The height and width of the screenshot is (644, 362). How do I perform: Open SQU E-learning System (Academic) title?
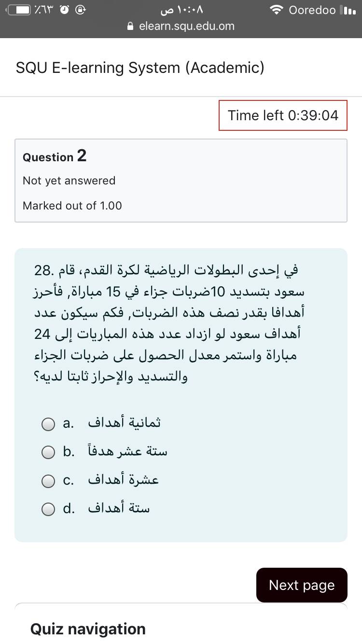[140, 68]
